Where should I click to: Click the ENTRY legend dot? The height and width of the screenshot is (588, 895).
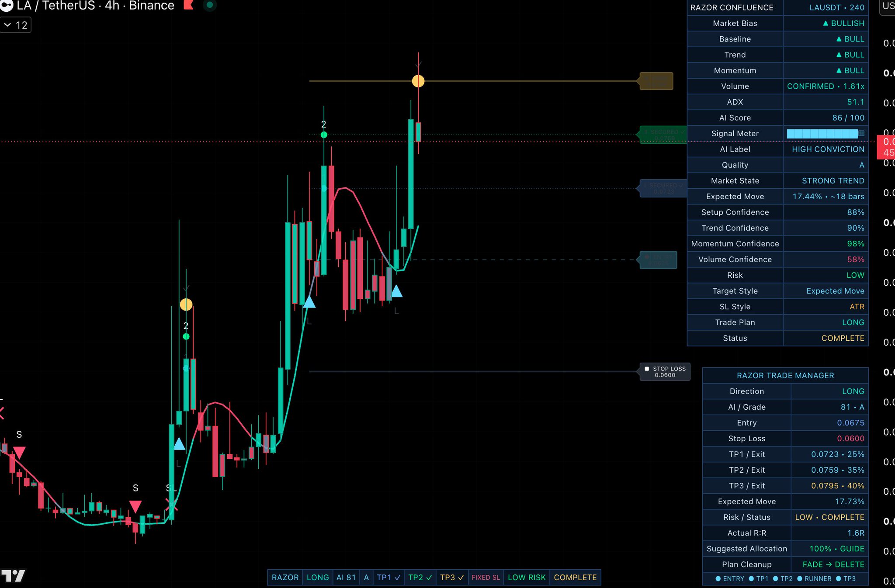pos(718,578)
